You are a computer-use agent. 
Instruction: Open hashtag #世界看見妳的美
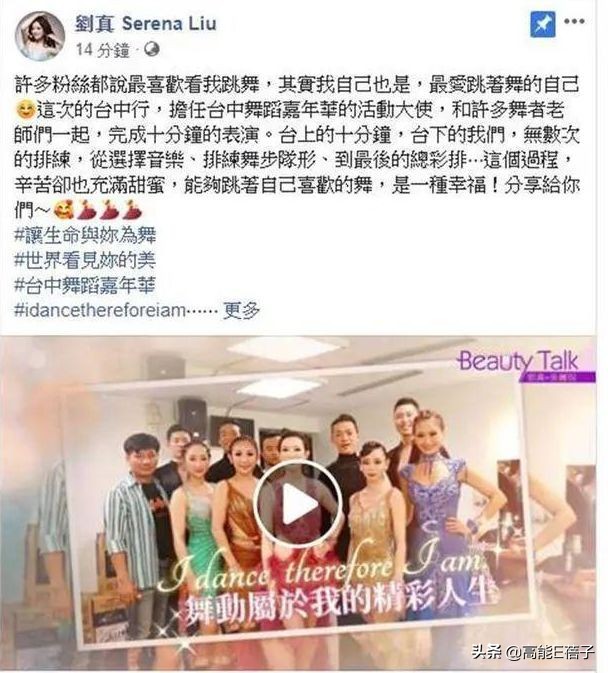[85, 260]
